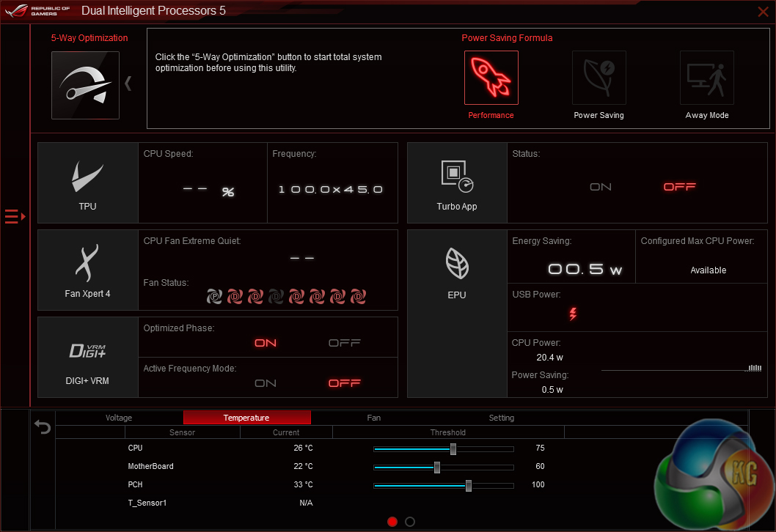Click the T_Sensor1 N/A reading
The height and width of the screenshot is (532, 776).
click(306, 503)
